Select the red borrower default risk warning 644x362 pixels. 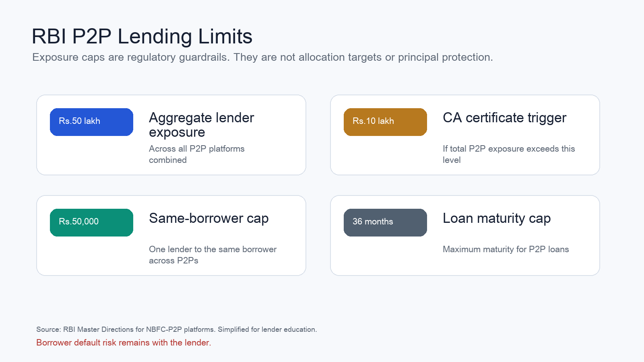point(124,343)
